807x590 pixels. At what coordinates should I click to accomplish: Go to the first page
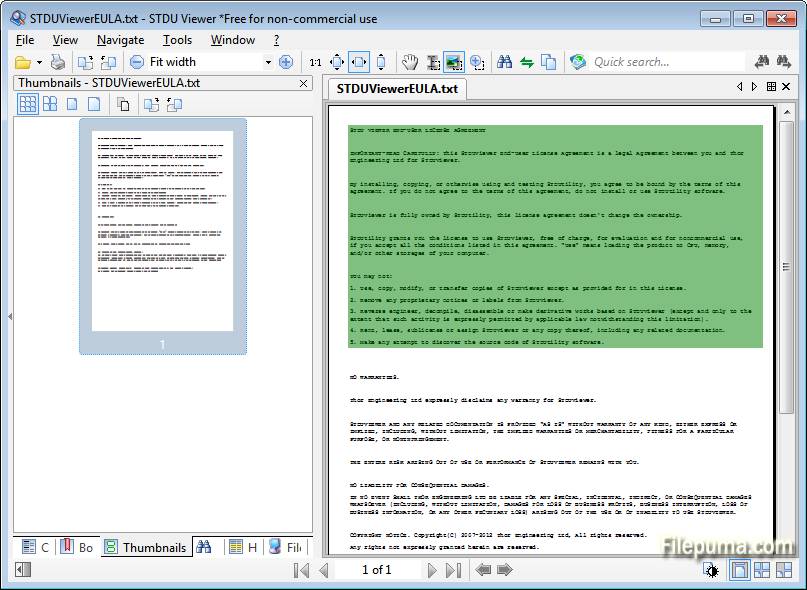[x=301, y=570]
